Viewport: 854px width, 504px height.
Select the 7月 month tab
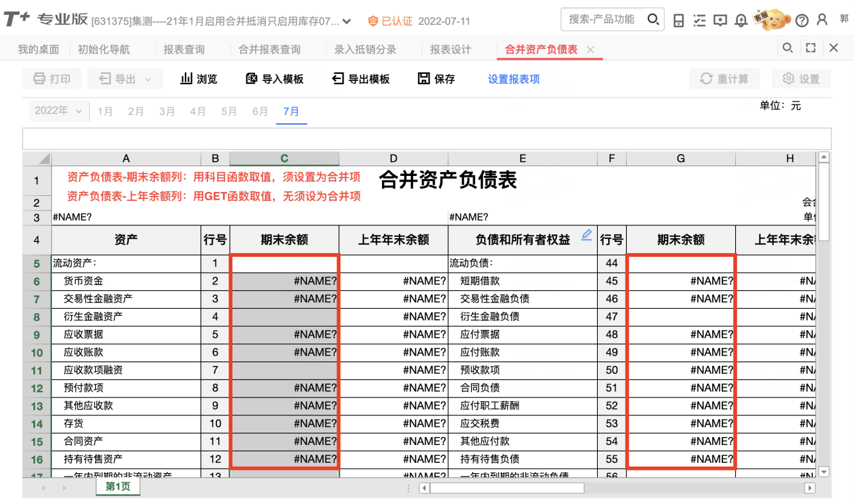[292, 112]
